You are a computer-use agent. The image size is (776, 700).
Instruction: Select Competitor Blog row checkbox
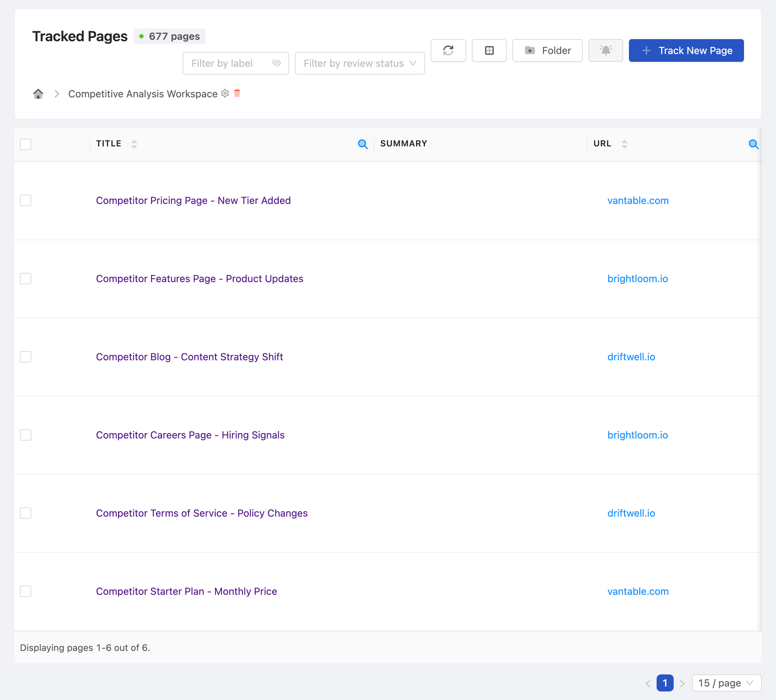click(x=26, y=356)
